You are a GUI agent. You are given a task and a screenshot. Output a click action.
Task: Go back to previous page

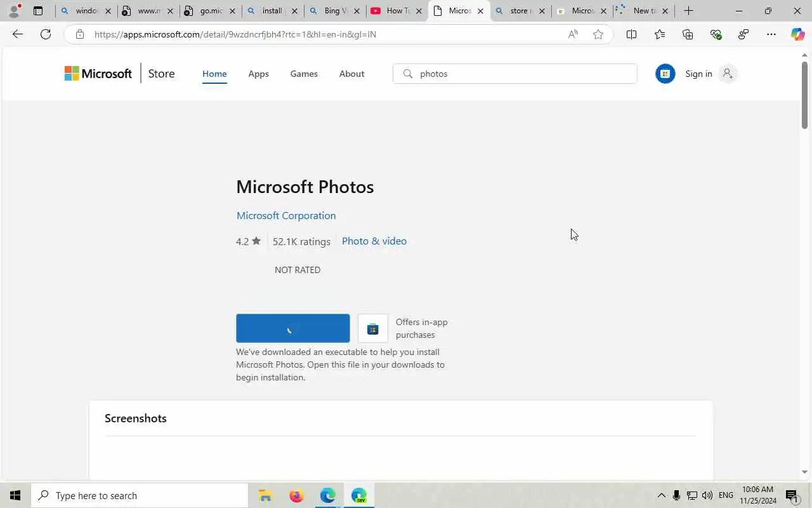(18, 34)
